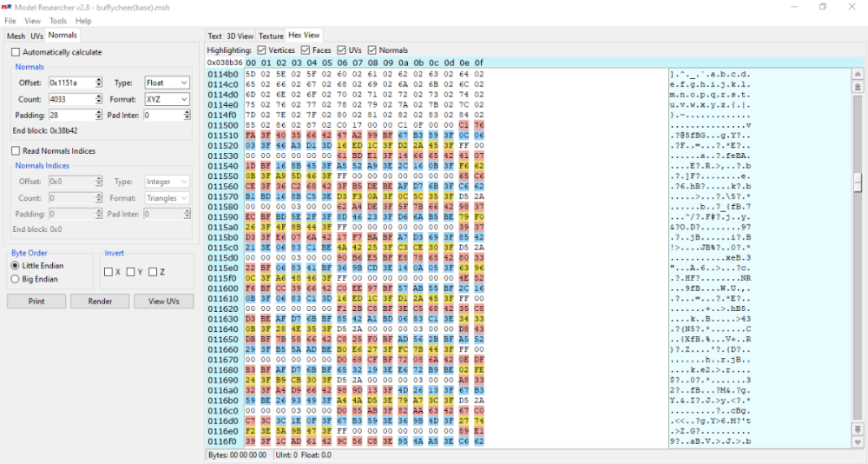Open Normals Type dropdown showing Float
The width and height of the screenshot is (868, 464).
167,83
